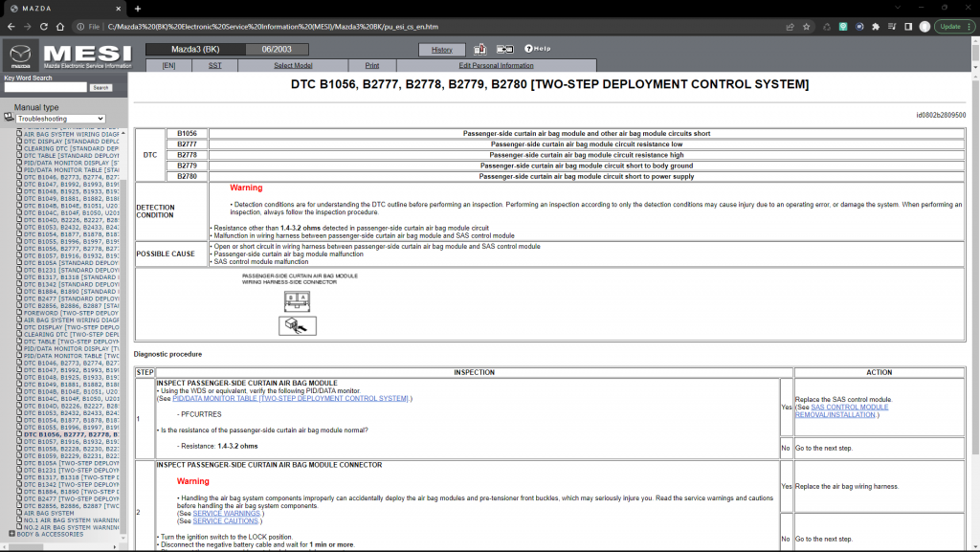The image size is (980, 552).
Task: Click the manual type book icon
Action: (8, 118)
